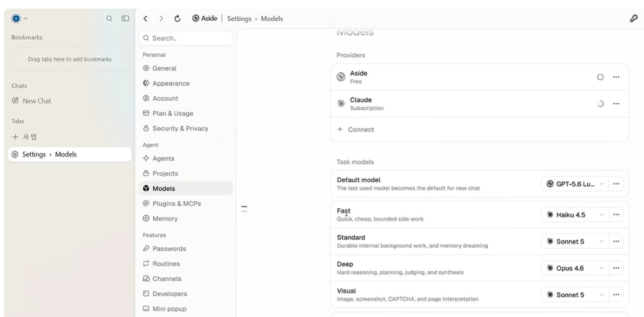
Task: Click the key icon in top-right corner
Action: (x=634, y=18)
